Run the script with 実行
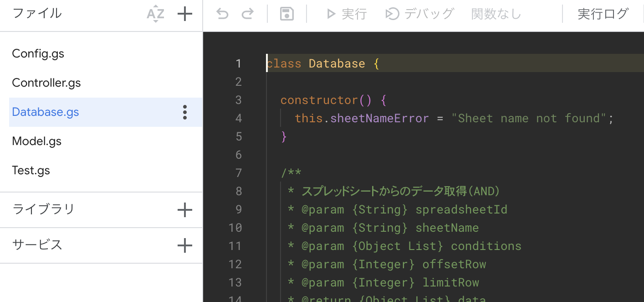Image resolution: width=644 pixels, height=302 pixels. (x=348, y=14)
